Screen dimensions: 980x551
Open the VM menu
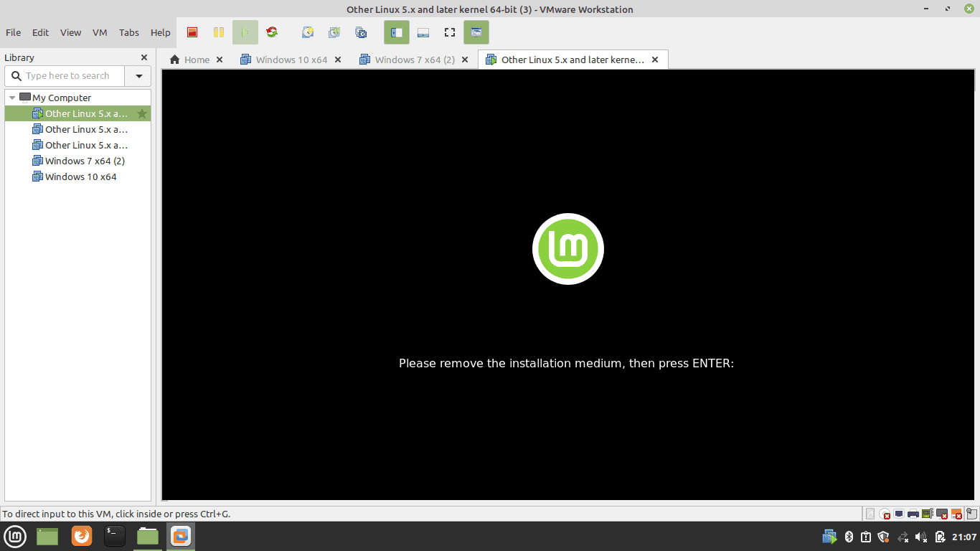100,32
